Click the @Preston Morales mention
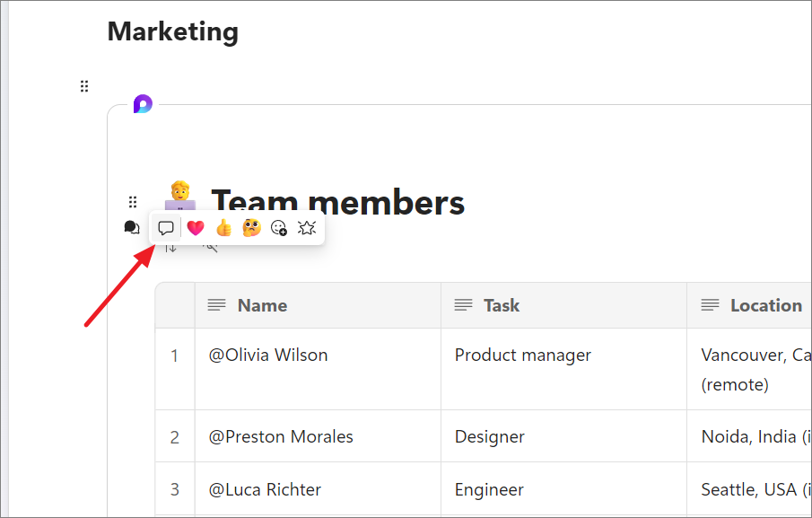Viewport: 812px width, 518px height. click(281, 437)
